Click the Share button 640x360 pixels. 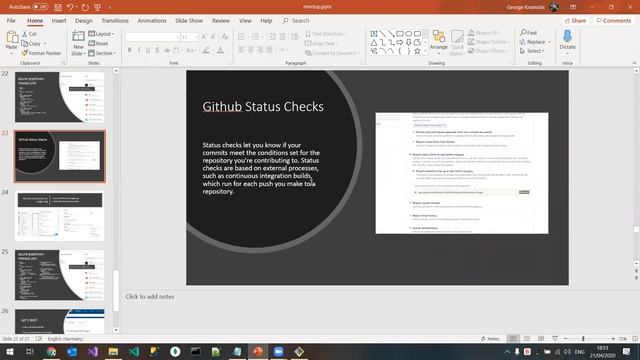pyautogui.click(x=576, y=20)
